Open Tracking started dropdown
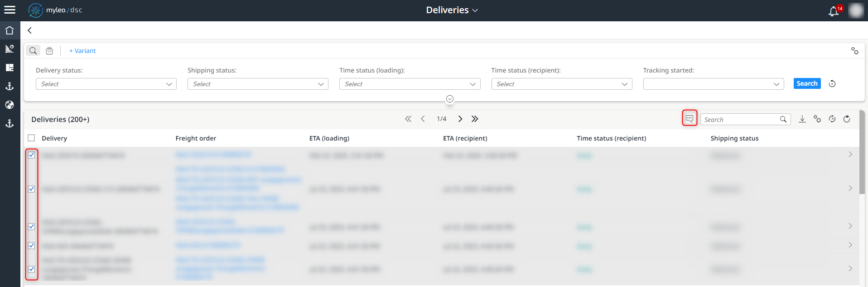The image size is (868, 287). 714,84
